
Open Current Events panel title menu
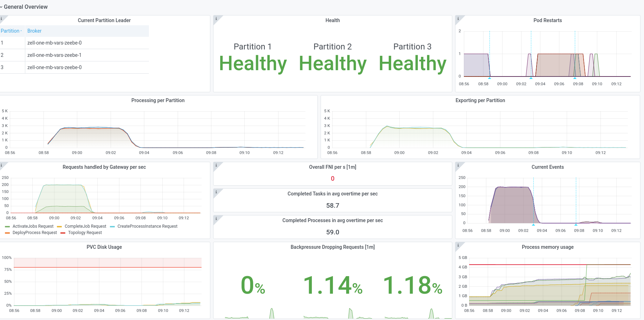(x=547, y=167)
